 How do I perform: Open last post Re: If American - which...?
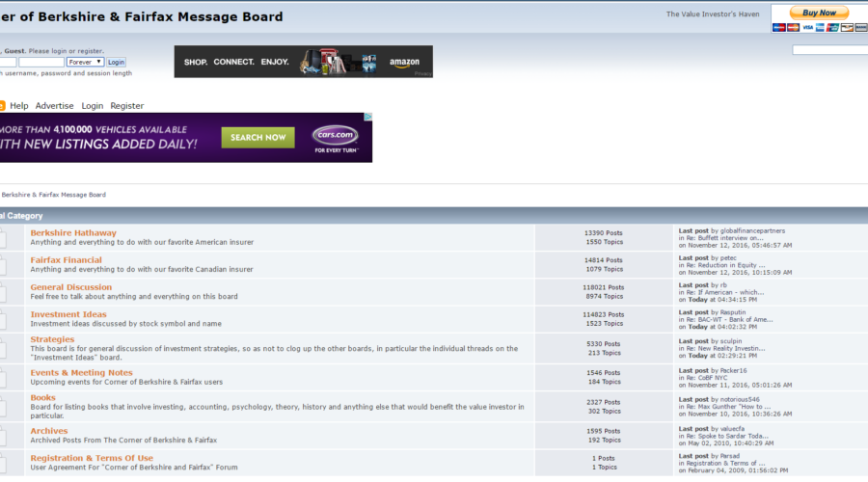[725, 292]
